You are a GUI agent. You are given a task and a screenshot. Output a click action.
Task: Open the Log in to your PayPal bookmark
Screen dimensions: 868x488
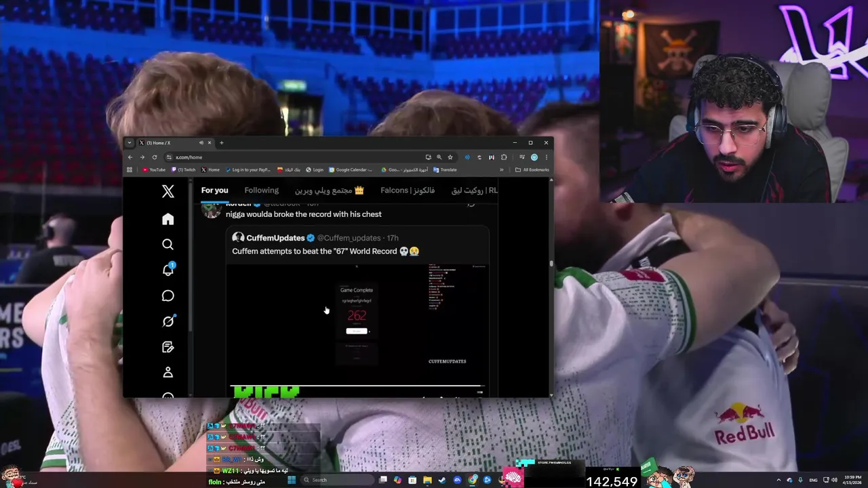(x=248, y=169)
